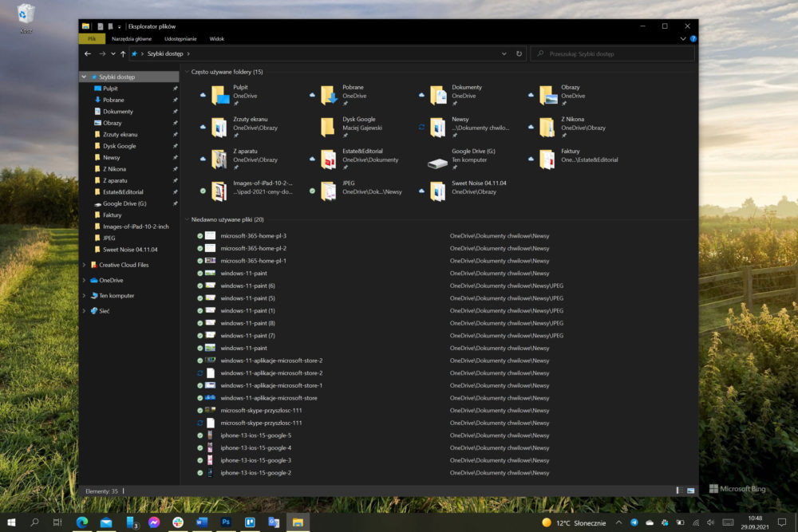Open the Windows Start menu
Screen dimensions: 798x532
(x=11, y=522)
